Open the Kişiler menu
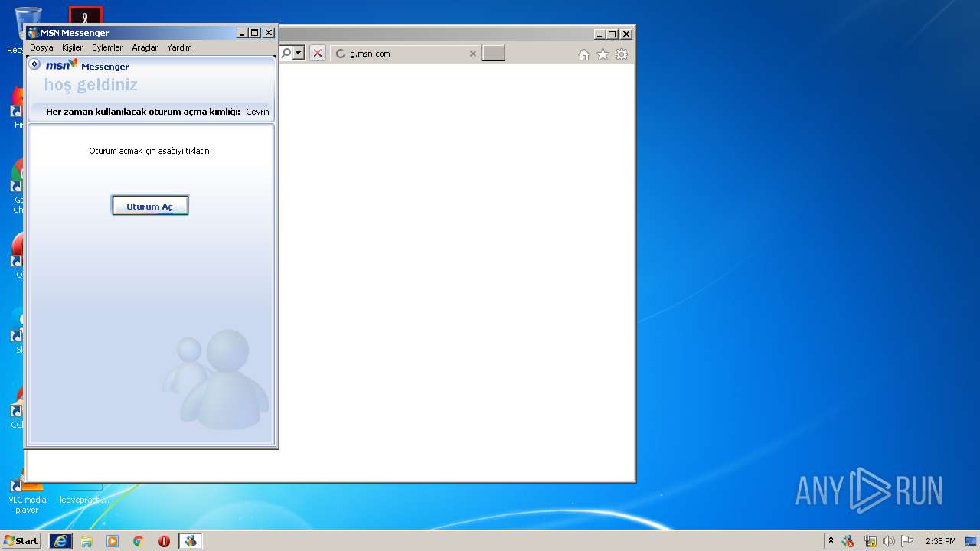Viewport: 980px width, 551px height. point(72,47)
